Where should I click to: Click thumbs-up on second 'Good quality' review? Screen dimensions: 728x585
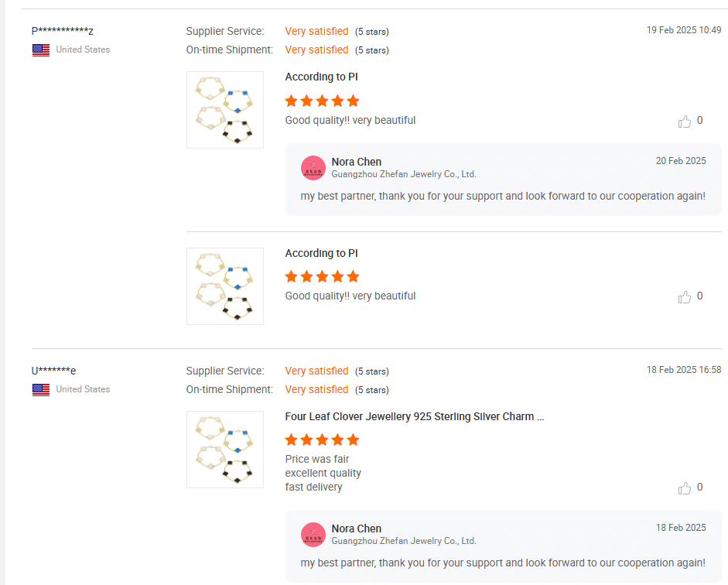(x=685, y=296)
